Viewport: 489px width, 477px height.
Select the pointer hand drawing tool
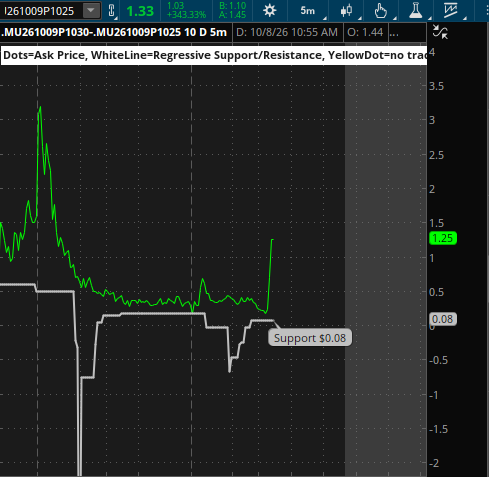pos(380,11)
